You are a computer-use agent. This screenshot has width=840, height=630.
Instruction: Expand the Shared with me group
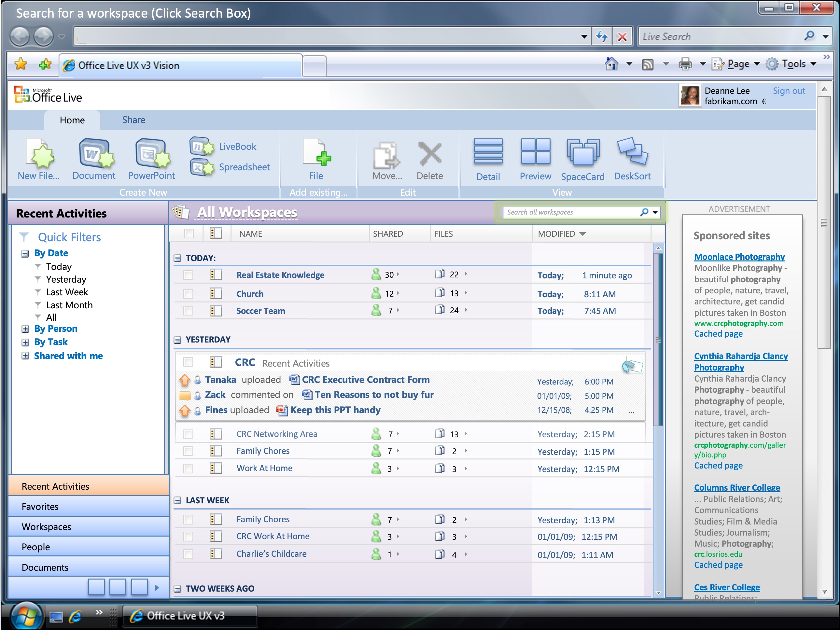(25, 356)
